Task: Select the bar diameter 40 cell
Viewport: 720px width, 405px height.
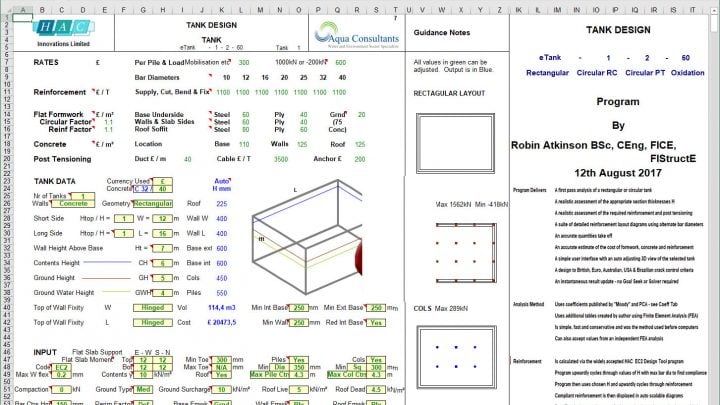Action: 342,78
